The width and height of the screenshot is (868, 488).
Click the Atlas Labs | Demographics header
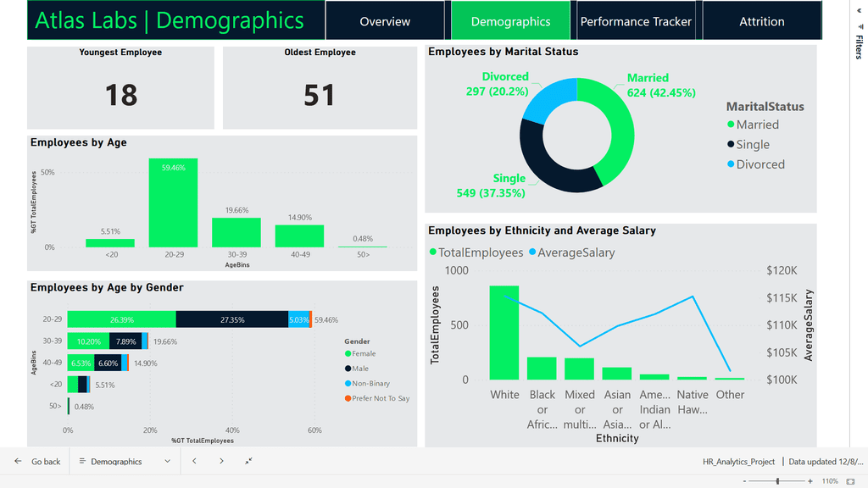[170, 20]
